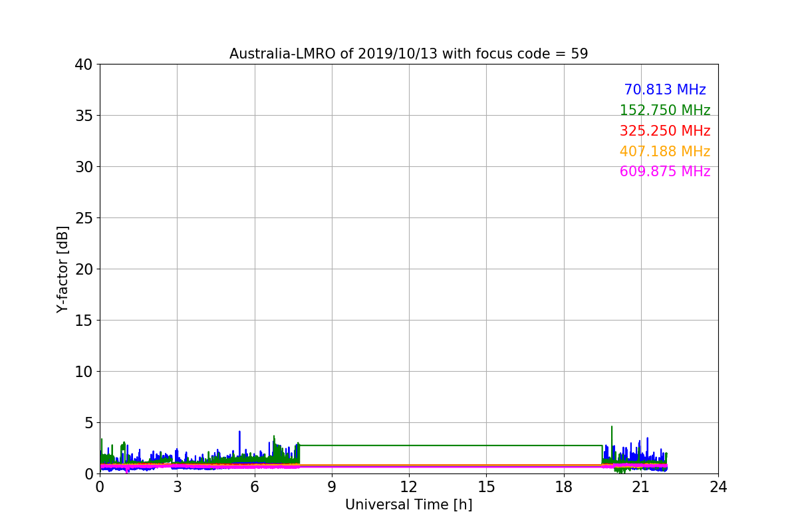798x532 pixels.
Task: Select the 325.250 MHz legend label
Action: pyautogui.click(x=665, y=131)
